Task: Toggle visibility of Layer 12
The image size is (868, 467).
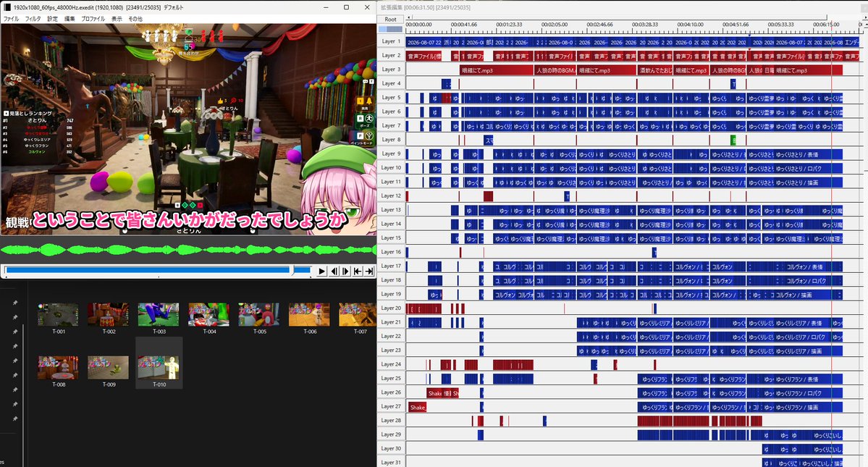Action: [x=391, y=196]
